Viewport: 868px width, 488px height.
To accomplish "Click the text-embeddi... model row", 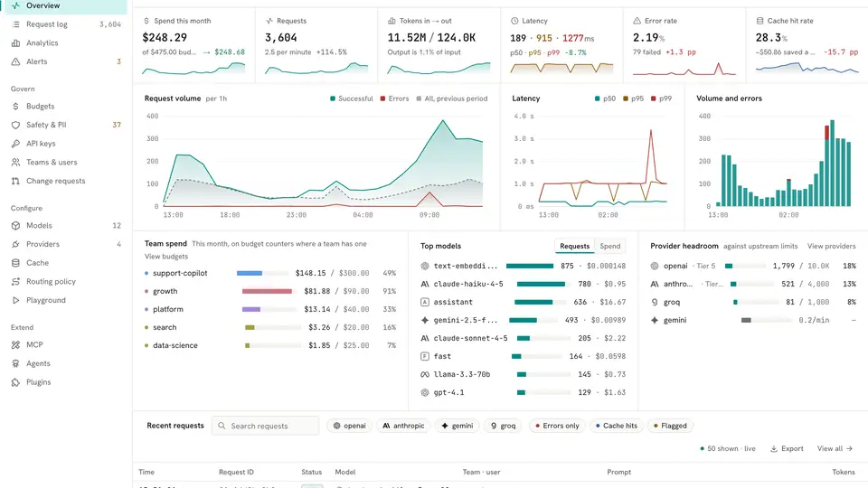I will [524, 266].
